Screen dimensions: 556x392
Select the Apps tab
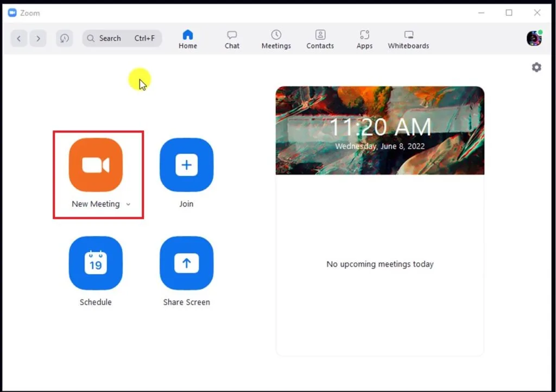[364, 39]
